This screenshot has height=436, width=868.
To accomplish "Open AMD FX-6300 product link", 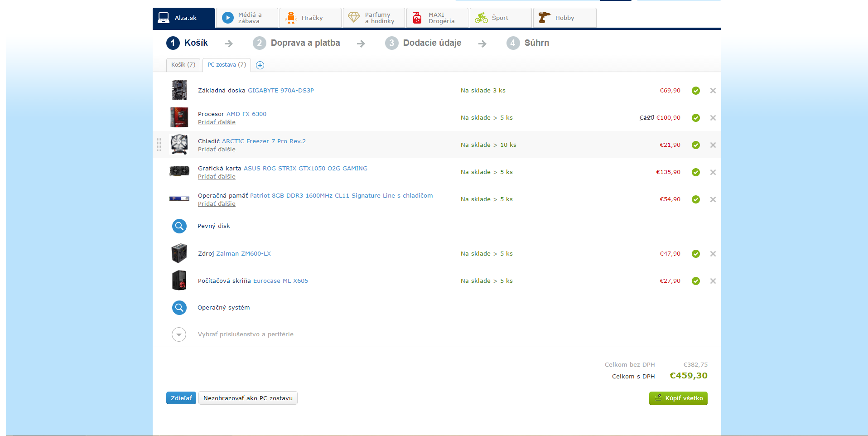I will pos(246,114).
